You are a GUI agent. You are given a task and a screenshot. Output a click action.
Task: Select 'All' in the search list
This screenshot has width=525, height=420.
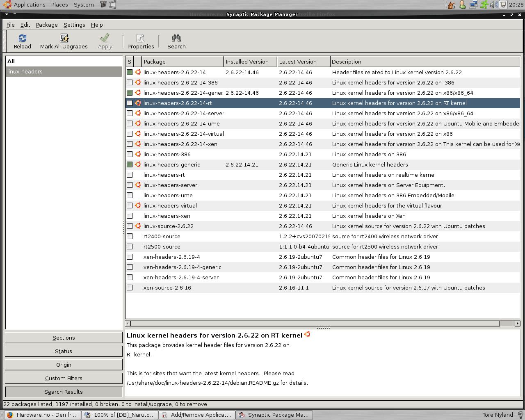pos(64,61)
